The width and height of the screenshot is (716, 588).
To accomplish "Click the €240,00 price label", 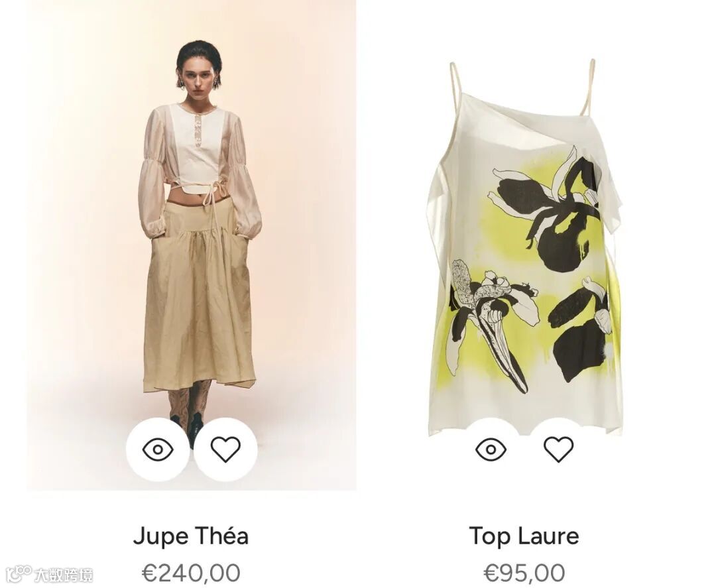I will (191, 573).
